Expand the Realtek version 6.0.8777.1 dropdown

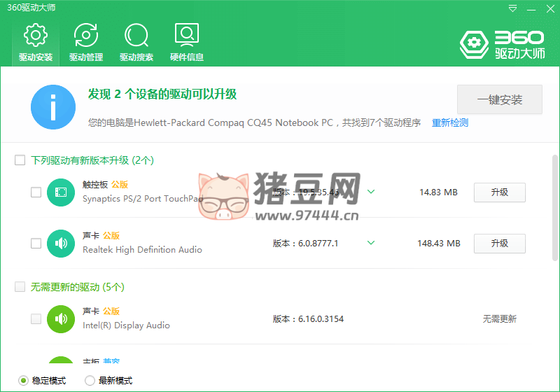coord(371,243)
